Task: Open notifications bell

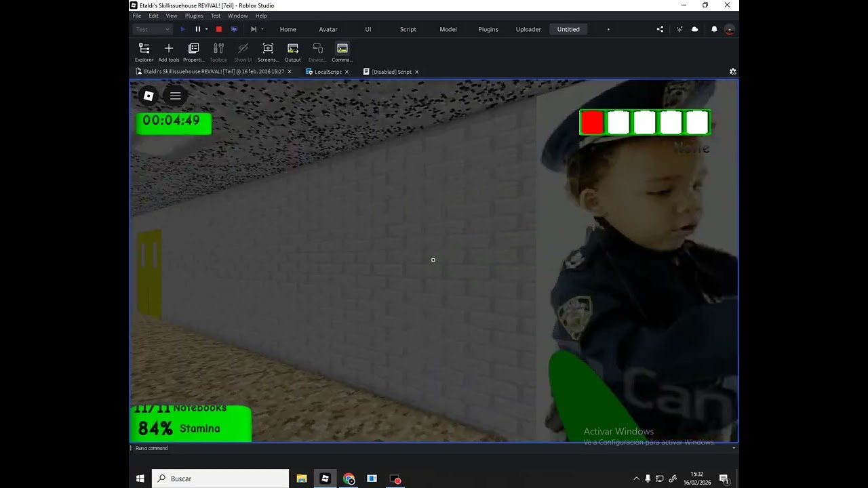Action: point(714,29)
